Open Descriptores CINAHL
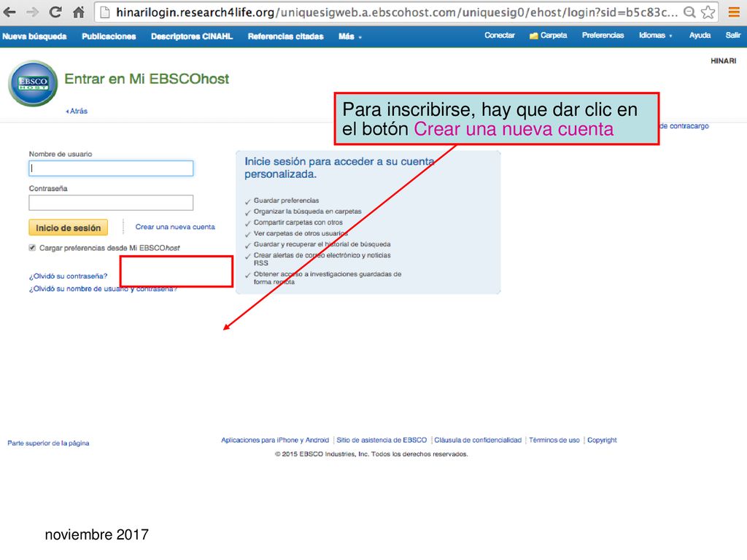Image resolution: width=747 pixels, height=560 pixels. tap(192, 36)
